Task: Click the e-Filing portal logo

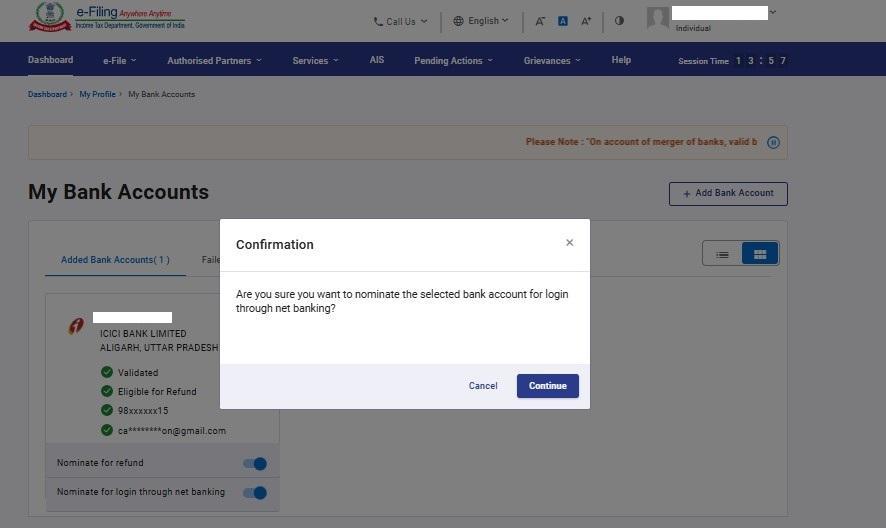Action: click(x=107, y=17)
